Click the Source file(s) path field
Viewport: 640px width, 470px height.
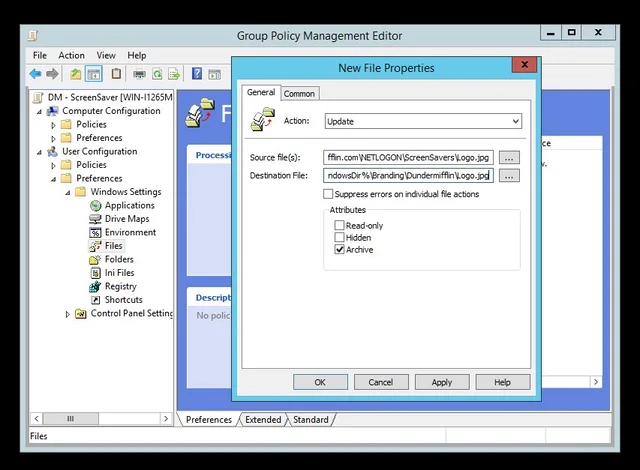(408, 157)
